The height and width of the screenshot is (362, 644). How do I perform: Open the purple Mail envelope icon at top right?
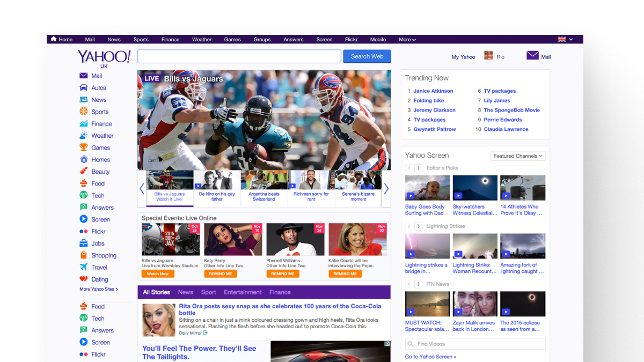(x=532, y=55)
